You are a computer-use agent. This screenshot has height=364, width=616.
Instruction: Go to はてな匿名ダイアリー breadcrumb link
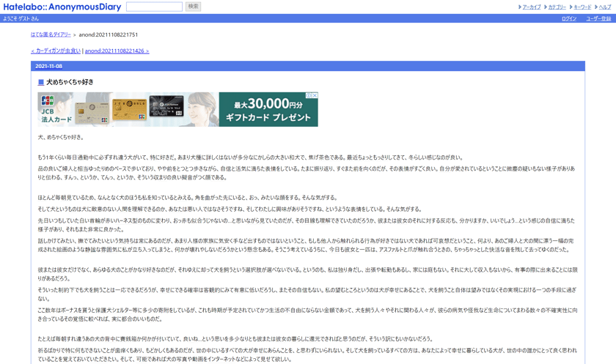(x=51, y=34)
